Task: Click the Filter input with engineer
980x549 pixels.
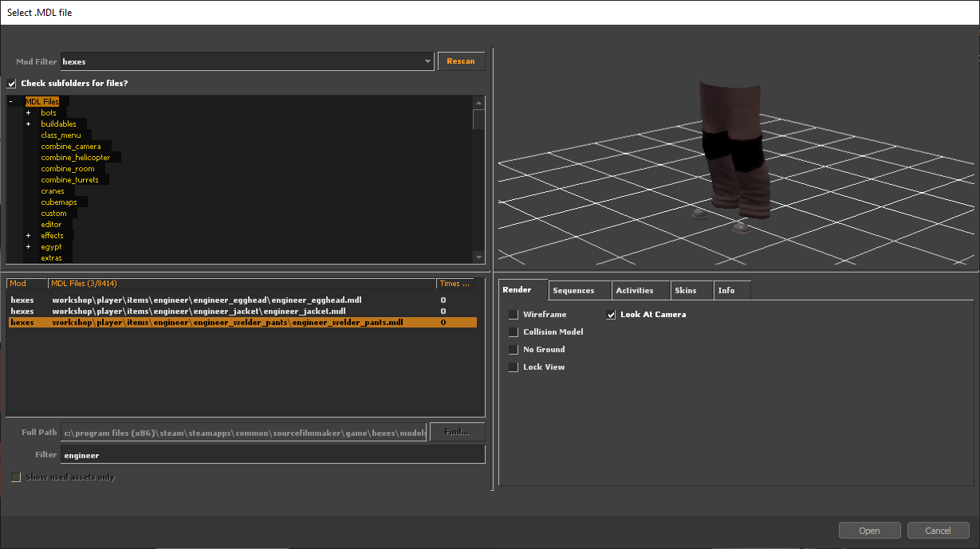Action: [273, 454]
